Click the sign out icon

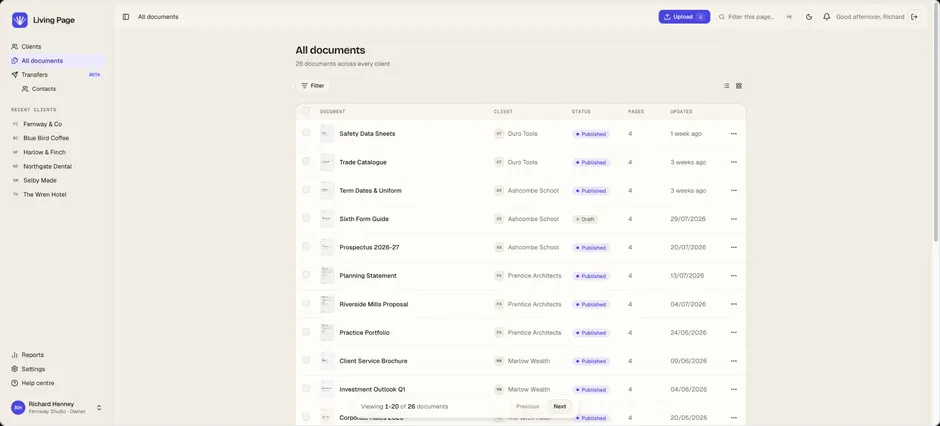click(x=914, y=17)
